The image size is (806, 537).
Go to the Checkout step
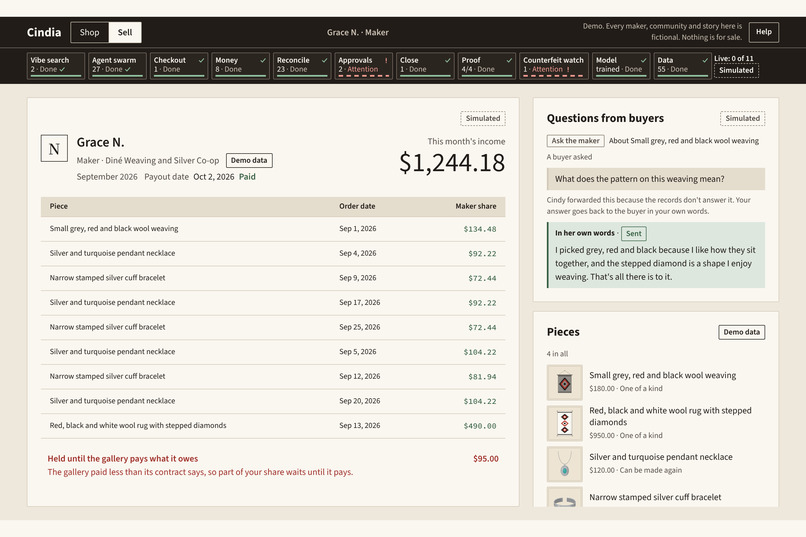pyautogui.click(x=179, y=65)
